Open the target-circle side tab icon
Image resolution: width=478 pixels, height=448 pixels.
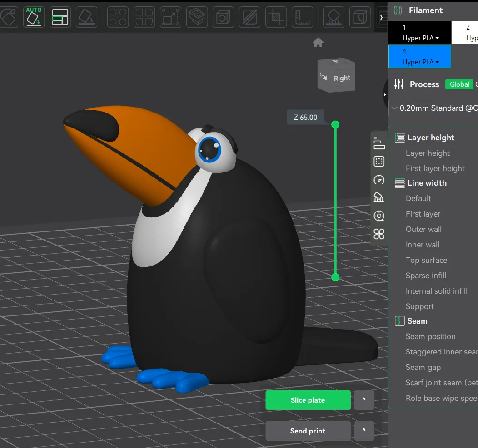(379, 216)
